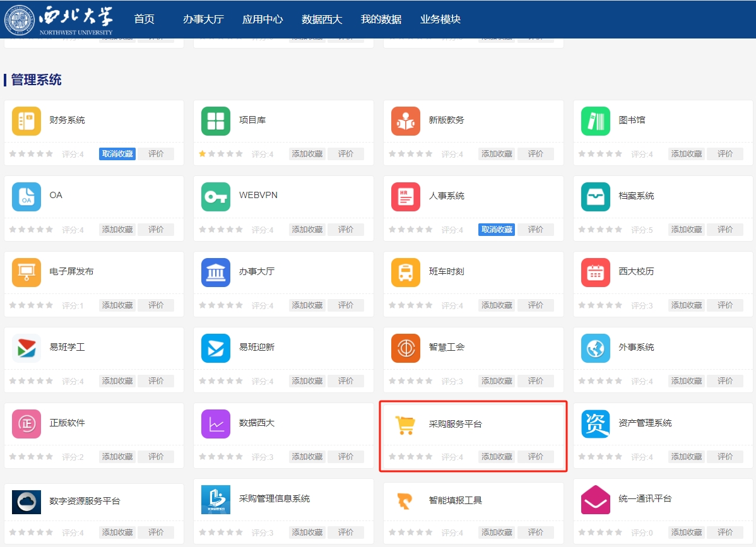Click 评价 button for 财务系统
The width and height of the screenshot is (756, 547).
156,154
